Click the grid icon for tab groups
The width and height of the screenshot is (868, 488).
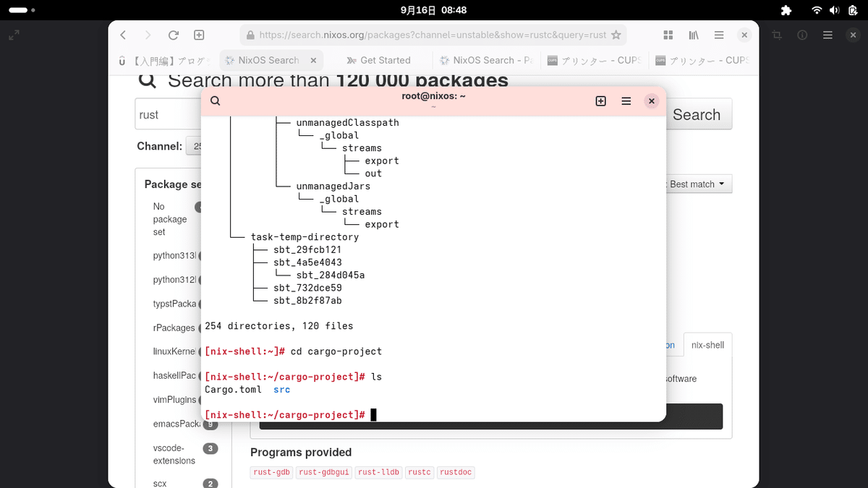(668, 34)
